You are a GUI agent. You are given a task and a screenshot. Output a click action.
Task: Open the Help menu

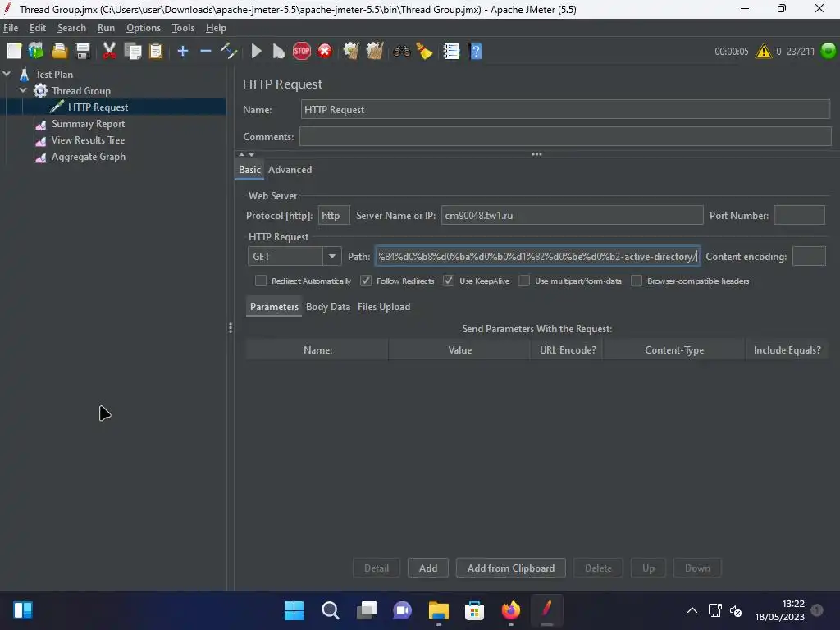point(216,28)
